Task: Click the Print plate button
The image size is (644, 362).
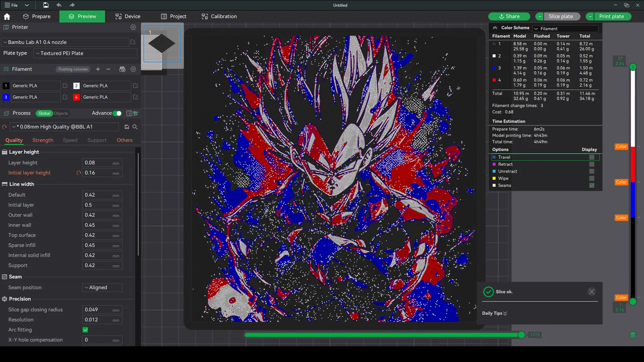Action: click(611, 16)
